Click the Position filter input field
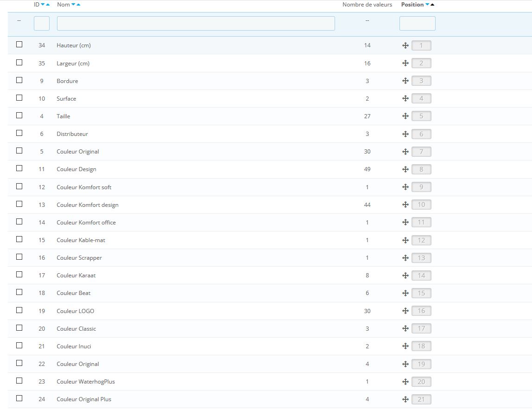Screen dimensions: 532x410 point(418,24)
